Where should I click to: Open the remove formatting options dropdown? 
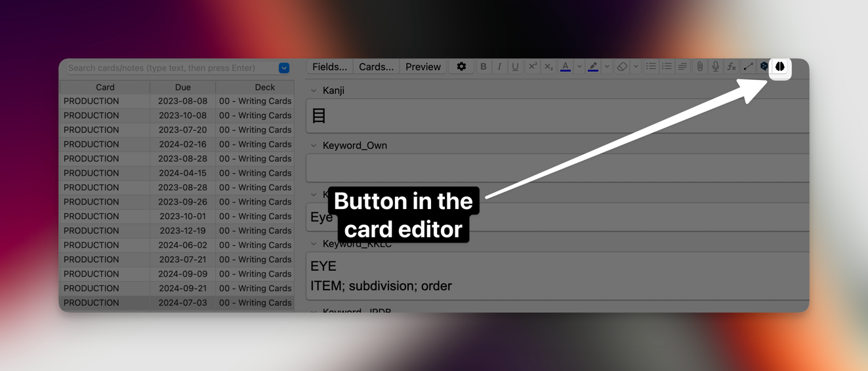pos(636,67)
